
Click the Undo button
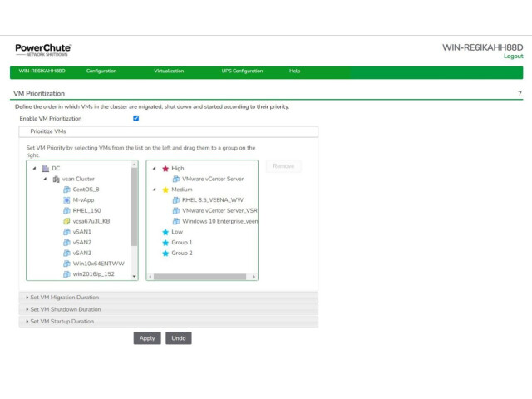point(179,338)
